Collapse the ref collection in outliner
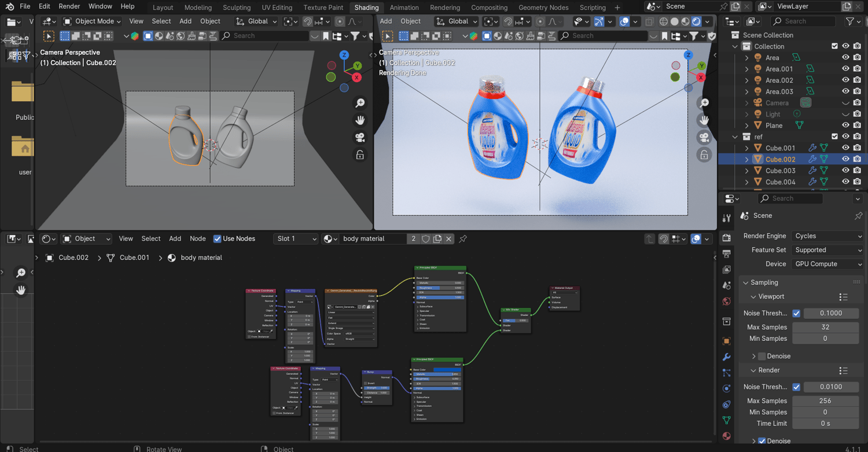Screen dimensions: 868x452 pos(735,137)
